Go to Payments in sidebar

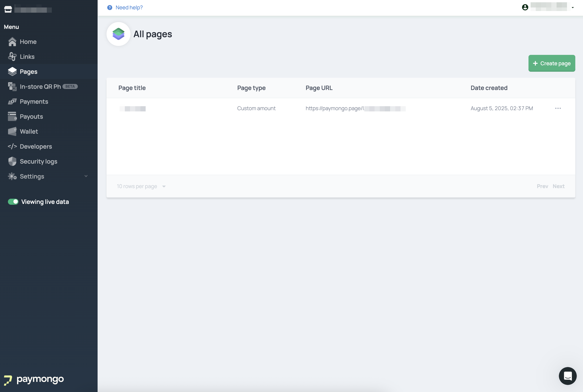click(34, 101)
